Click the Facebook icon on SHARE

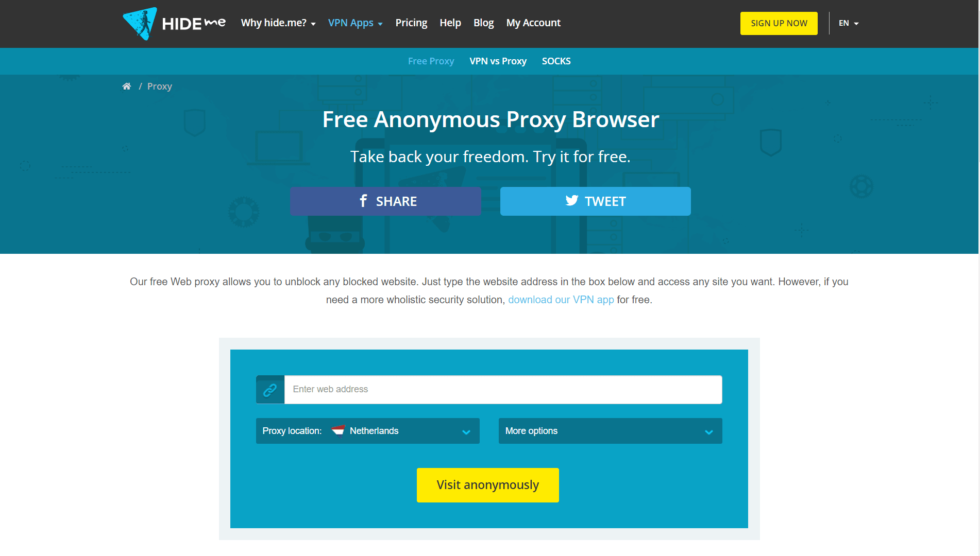click(364, 201)
